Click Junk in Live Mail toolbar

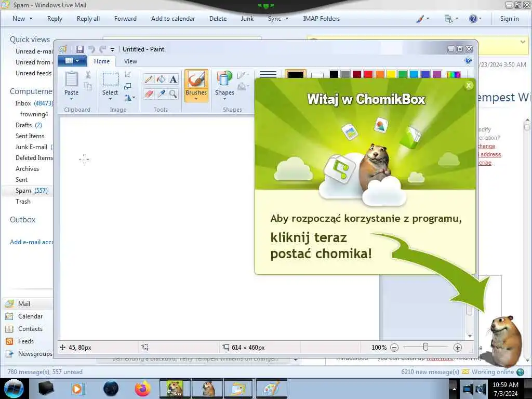247,19
